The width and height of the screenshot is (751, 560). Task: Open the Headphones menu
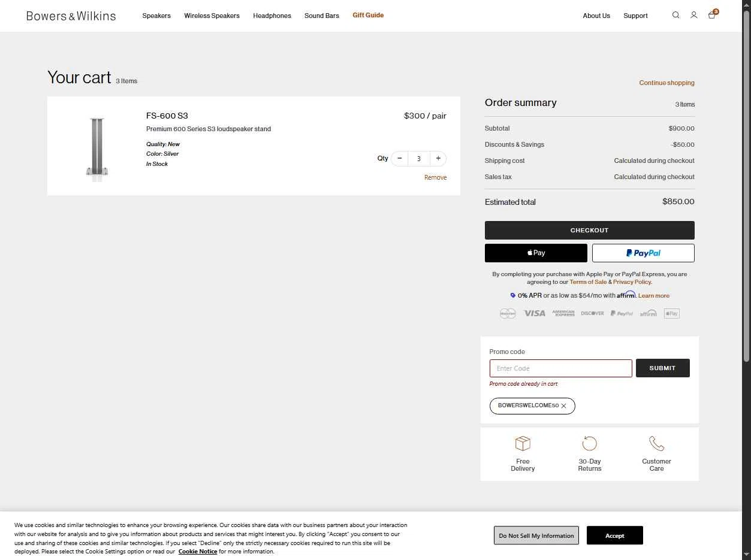[x=272, y=16]
